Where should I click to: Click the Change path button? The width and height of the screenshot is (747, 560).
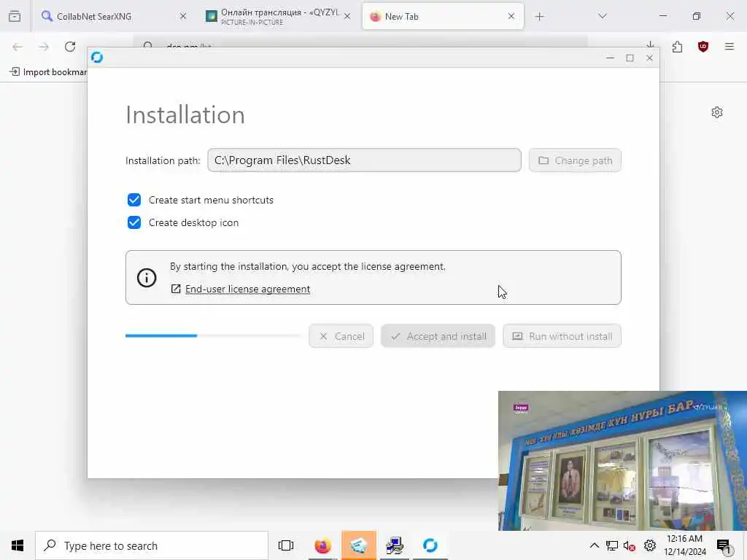tap(575, 160)
